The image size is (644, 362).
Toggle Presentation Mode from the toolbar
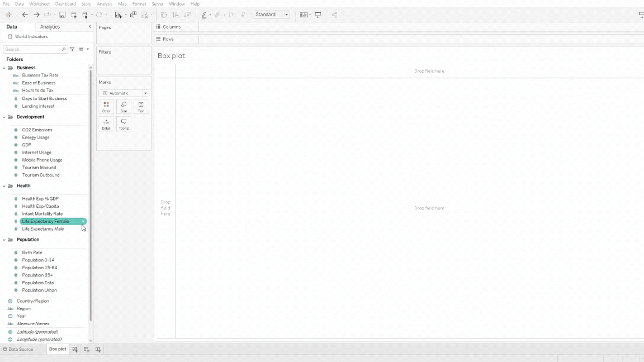318,15
